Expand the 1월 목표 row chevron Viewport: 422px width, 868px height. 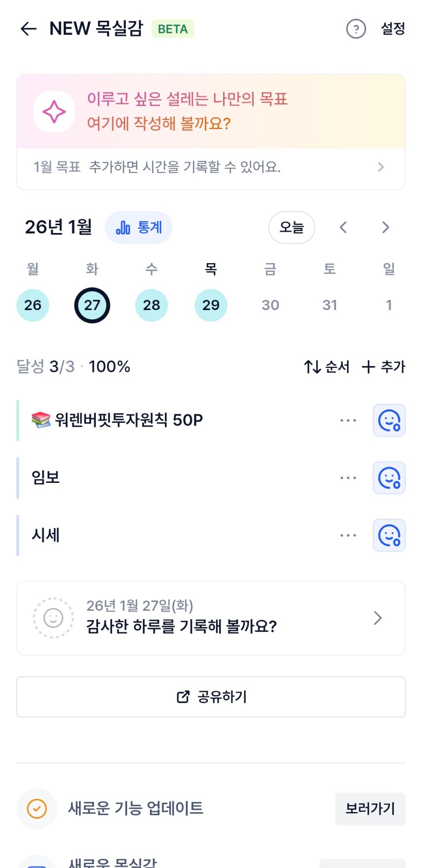381,167
